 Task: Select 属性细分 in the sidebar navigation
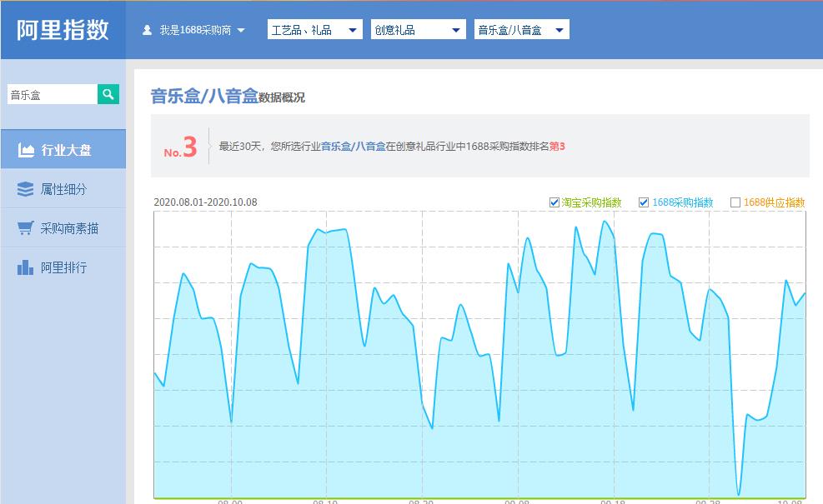tap(63, 189)
